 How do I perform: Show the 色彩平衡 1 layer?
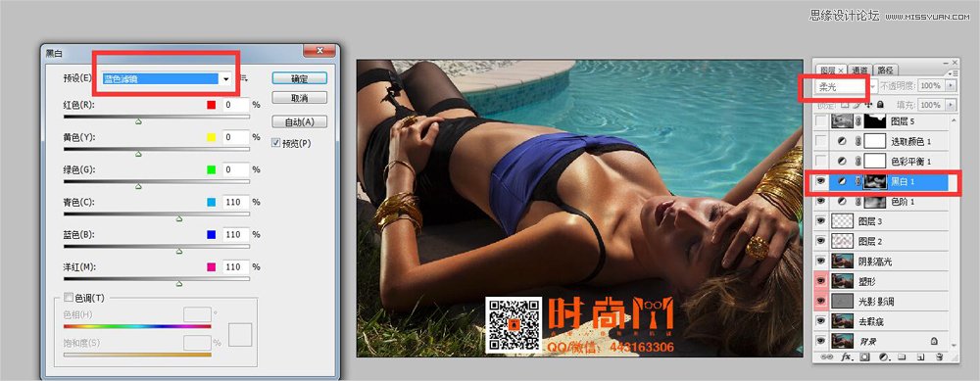tap(820, 162)
